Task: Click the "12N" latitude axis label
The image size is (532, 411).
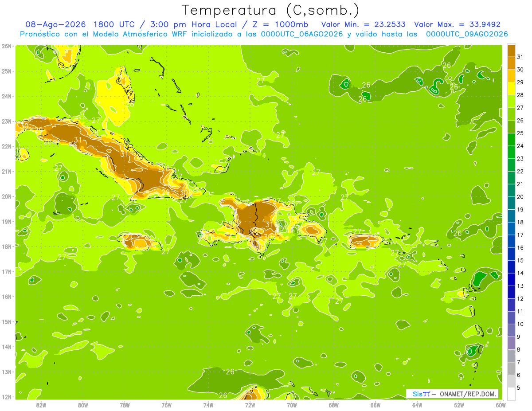Action: click(7, 397)
